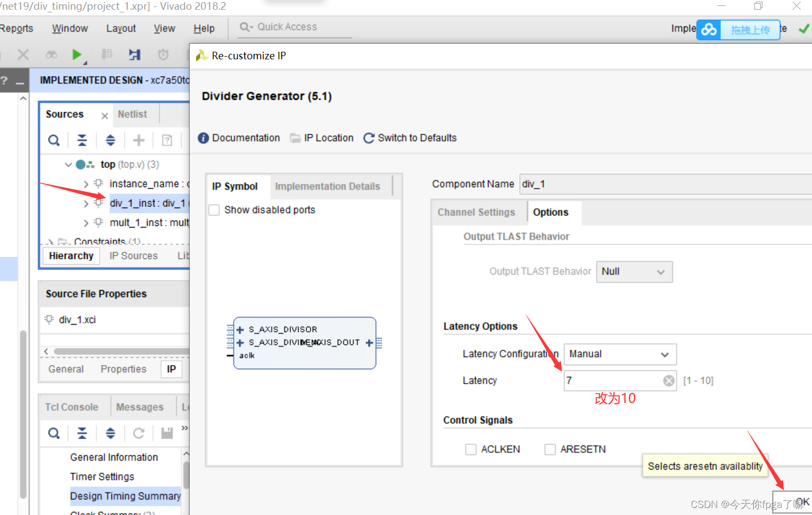Collapse the top (top.v) tree node
The width and height of the screenshot is (812, 515).
[x=68, y=164]
